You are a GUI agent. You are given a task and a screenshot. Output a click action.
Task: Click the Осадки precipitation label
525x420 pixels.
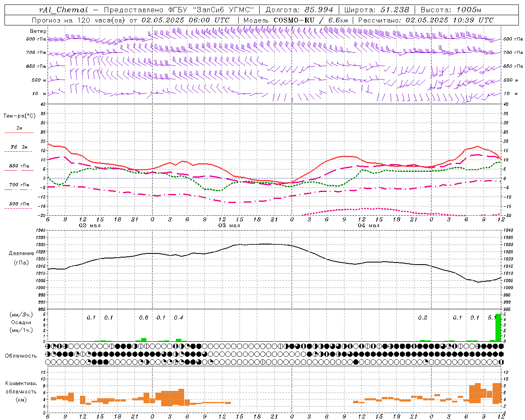tap(21, 322)
